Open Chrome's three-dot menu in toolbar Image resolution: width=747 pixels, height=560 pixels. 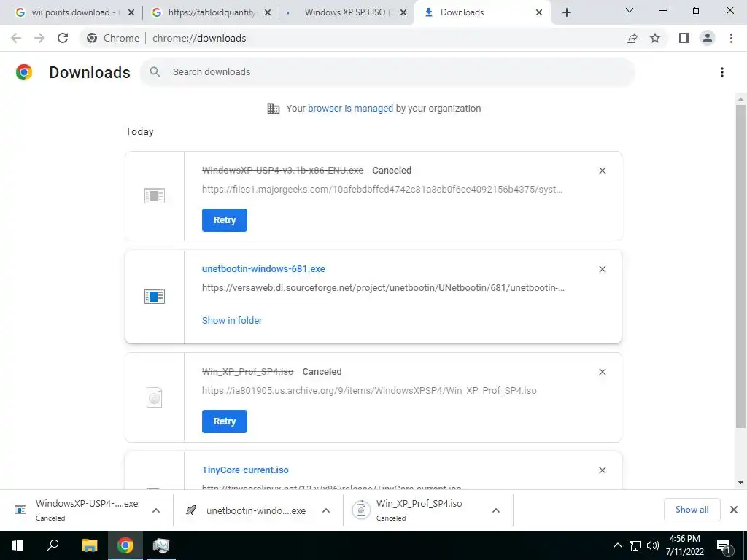pos(731,38)
